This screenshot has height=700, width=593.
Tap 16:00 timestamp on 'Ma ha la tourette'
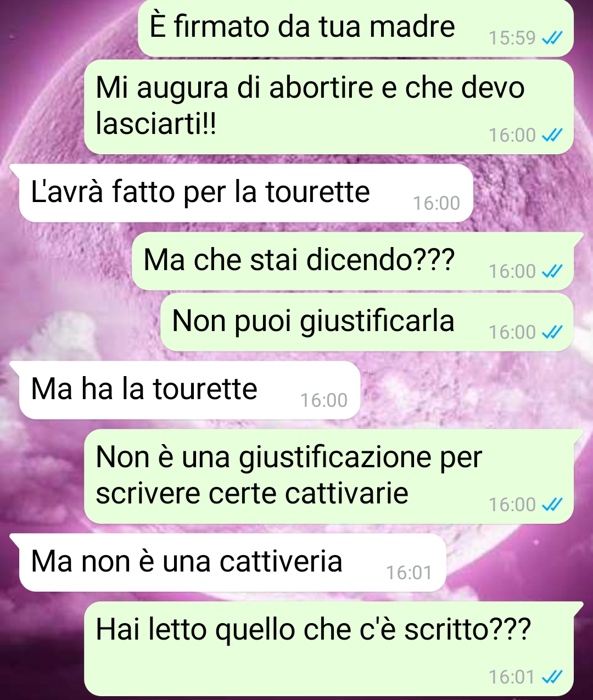(x=324, y=400)
